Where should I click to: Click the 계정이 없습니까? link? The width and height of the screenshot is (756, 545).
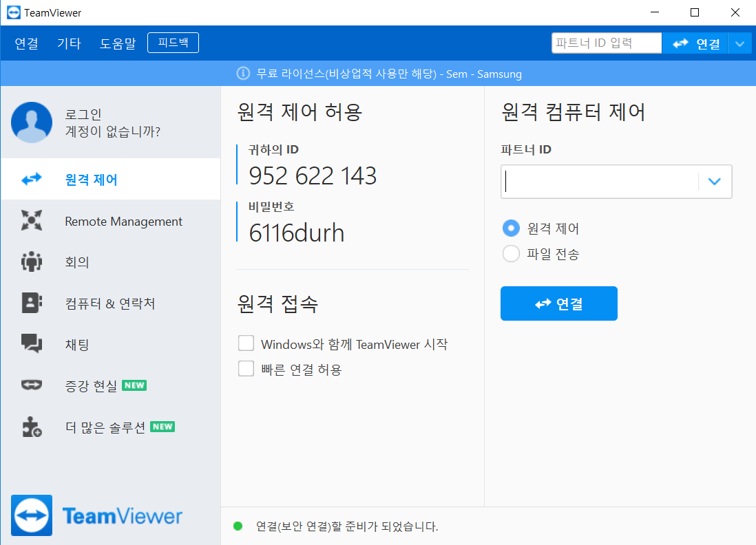pyautogui.click(x=113, y=131)
